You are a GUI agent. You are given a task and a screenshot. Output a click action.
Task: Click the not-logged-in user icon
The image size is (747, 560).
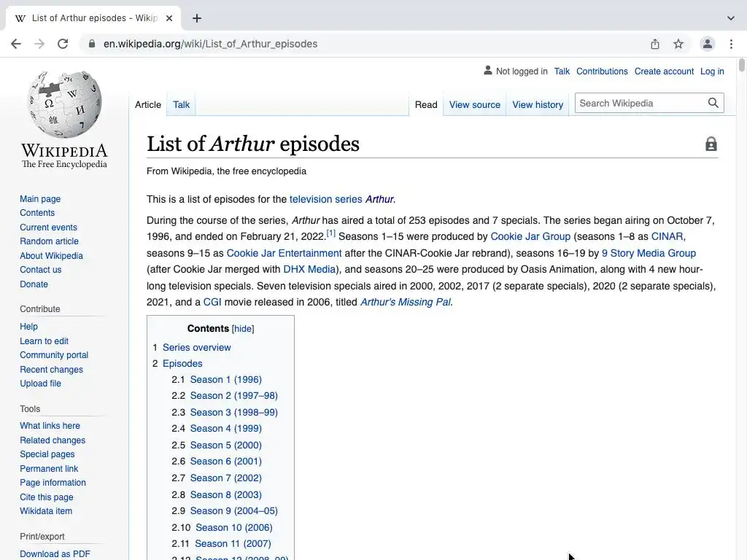tap(488, 71)
